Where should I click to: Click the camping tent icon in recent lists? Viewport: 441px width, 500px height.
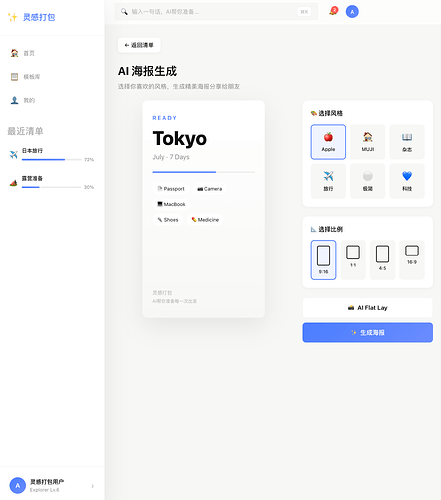coord(14,182)
